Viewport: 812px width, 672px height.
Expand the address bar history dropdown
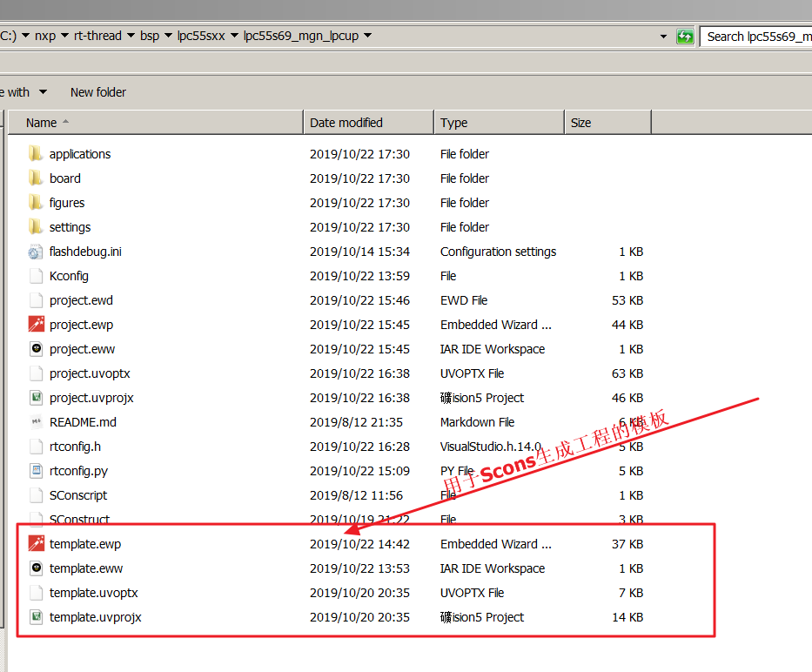(x=666, y=37)
